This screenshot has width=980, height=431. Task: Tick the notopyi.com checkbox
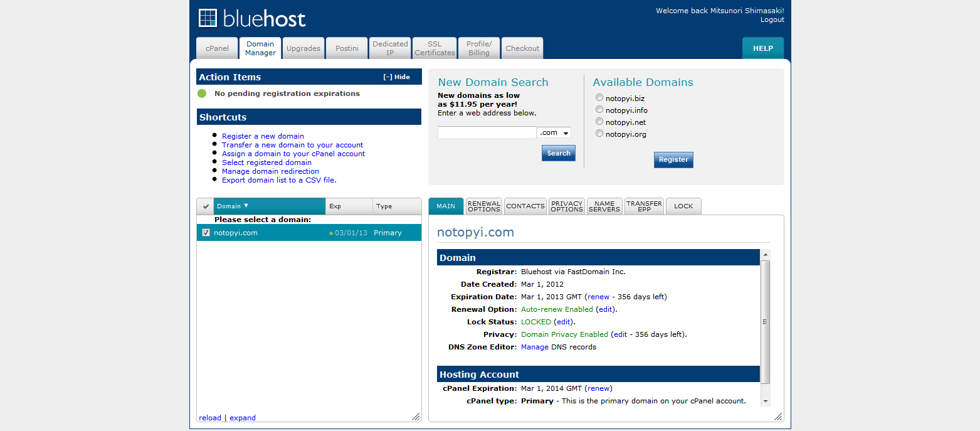click(x=206, y=233)
